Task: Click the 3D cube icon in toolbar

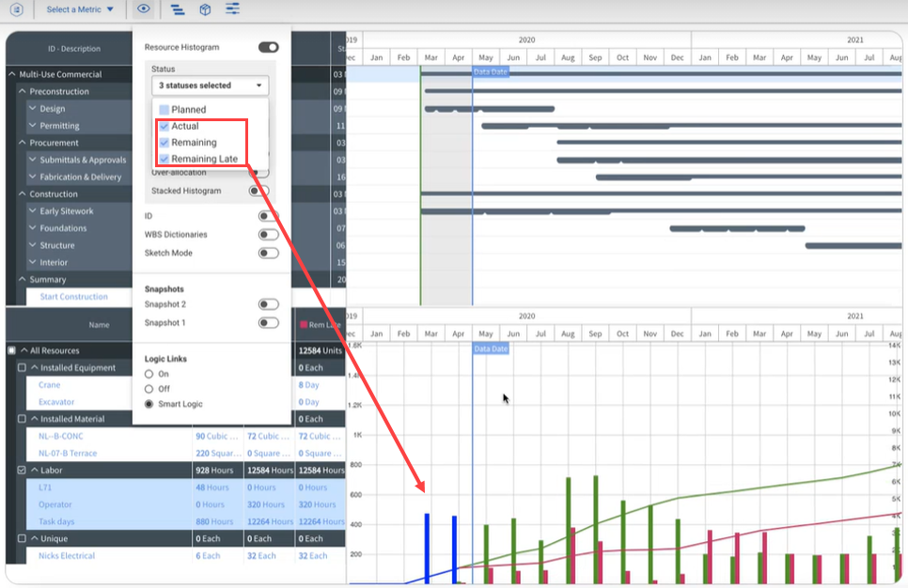Action: click(205, 9)
